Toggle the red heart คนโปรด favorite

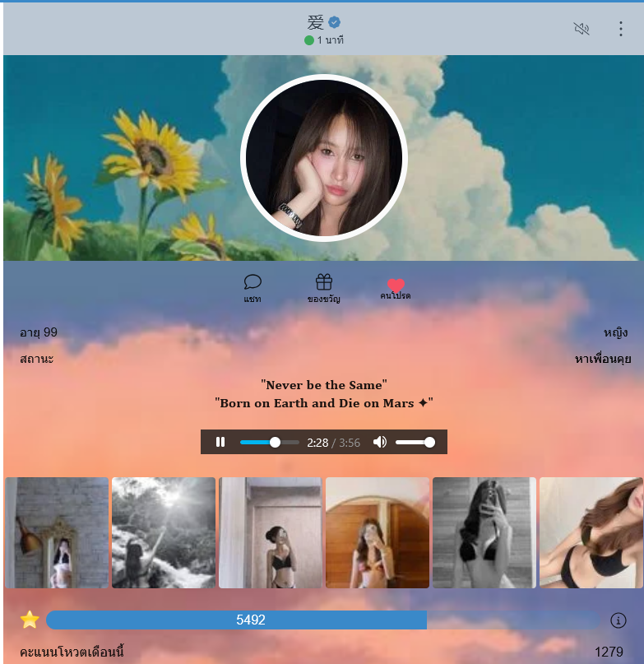[396, 285]
